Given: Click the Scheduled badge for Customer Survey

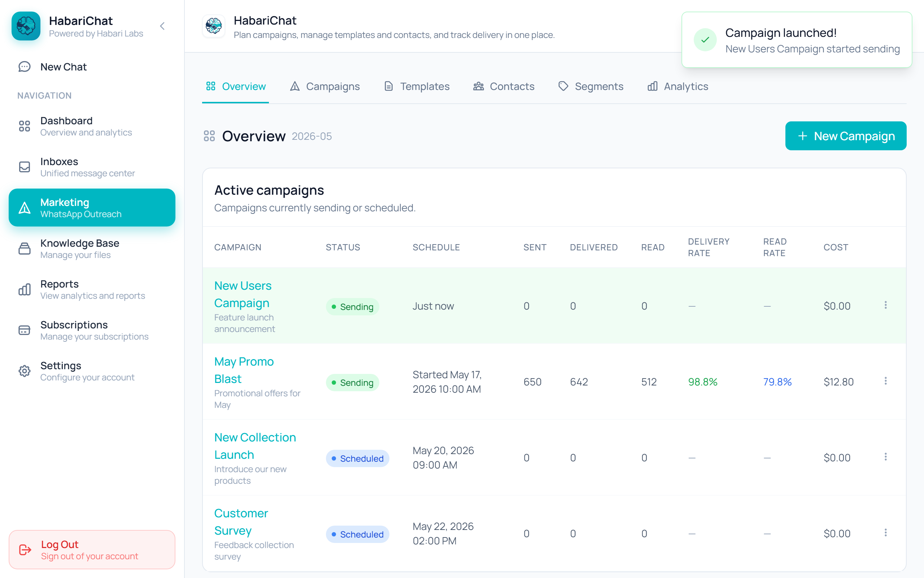Looking at the screenshot, I should 357,534.
